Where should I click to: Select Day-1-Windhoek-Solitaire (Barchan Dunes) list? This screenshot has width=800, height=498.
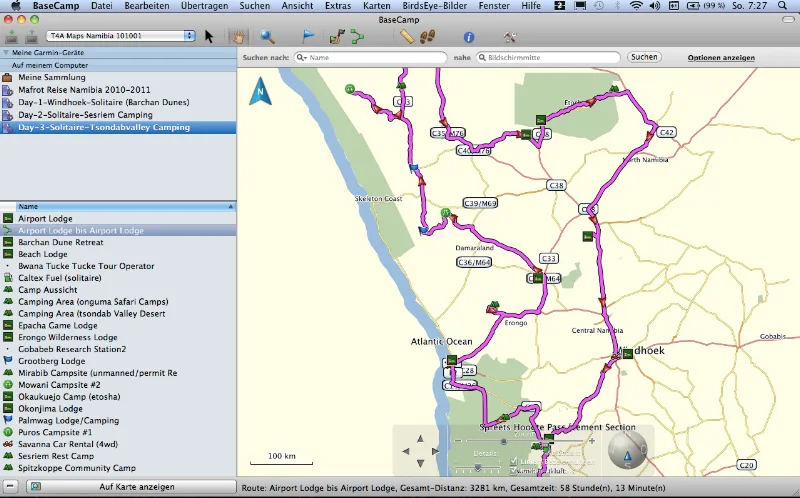point(118,102)
